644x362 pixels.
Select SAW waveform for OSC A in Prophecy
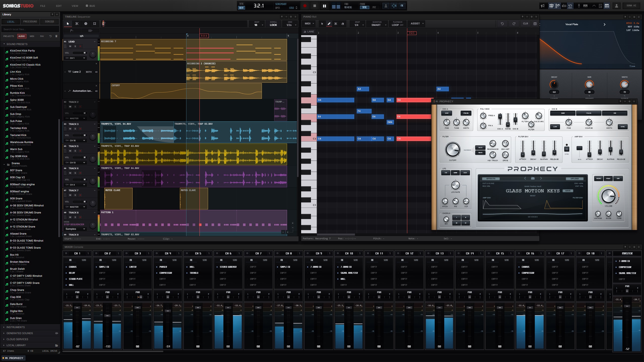click(447, 113)
